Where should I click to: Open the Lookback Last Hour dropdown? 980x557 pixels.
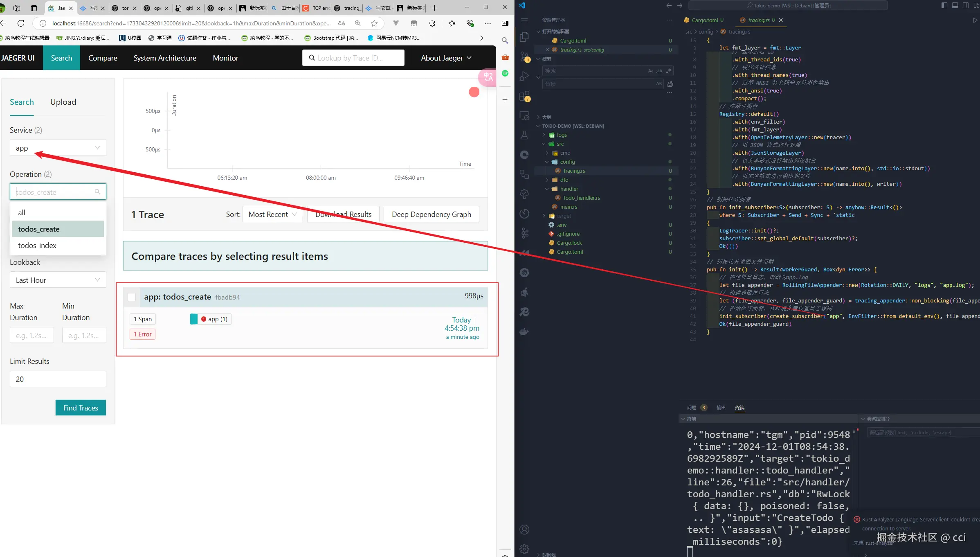tap(58, 280)
